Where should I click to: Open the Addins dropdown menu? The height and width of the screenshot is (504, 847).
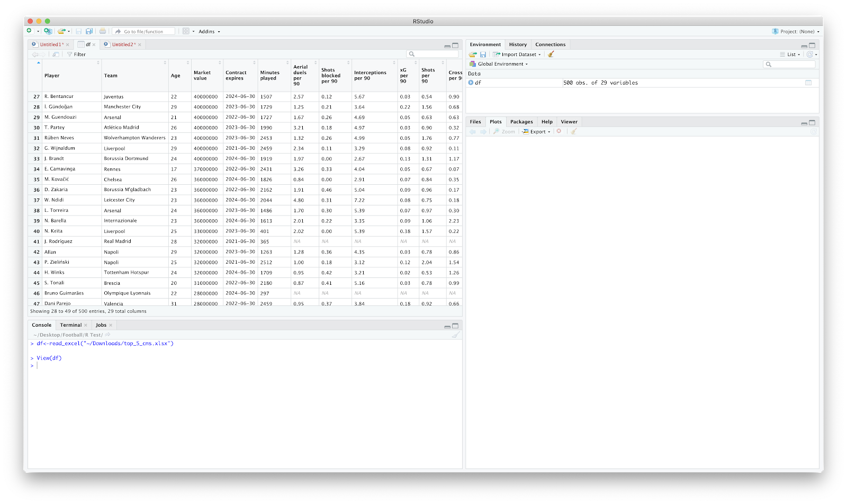[x=209, y=32]
